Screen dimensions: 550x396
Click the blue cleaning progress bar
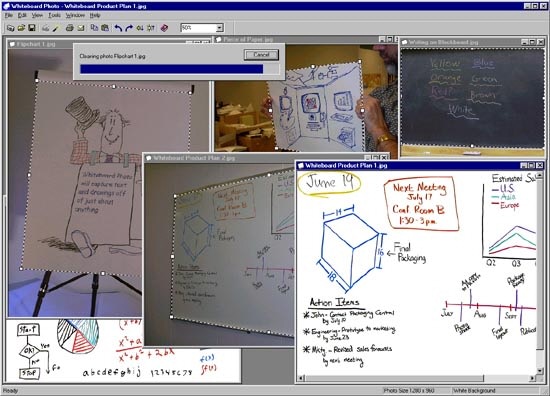[172, 69]
